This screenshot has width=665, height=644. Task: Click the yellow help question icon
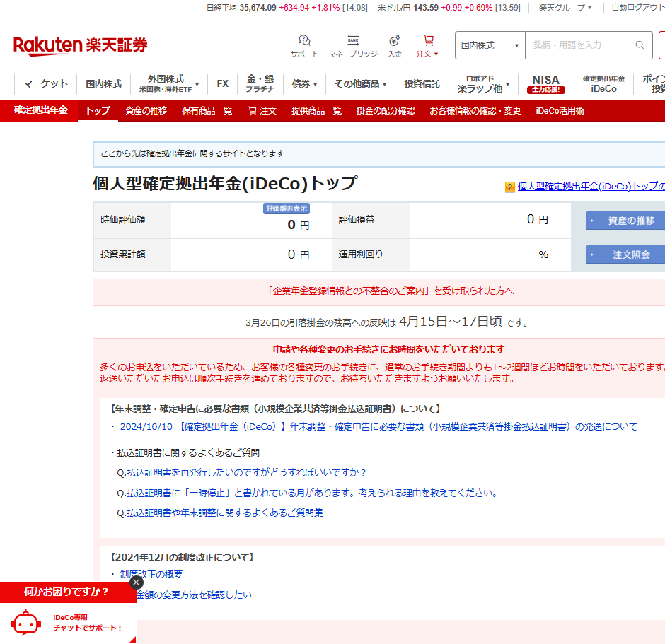[509, 187]
